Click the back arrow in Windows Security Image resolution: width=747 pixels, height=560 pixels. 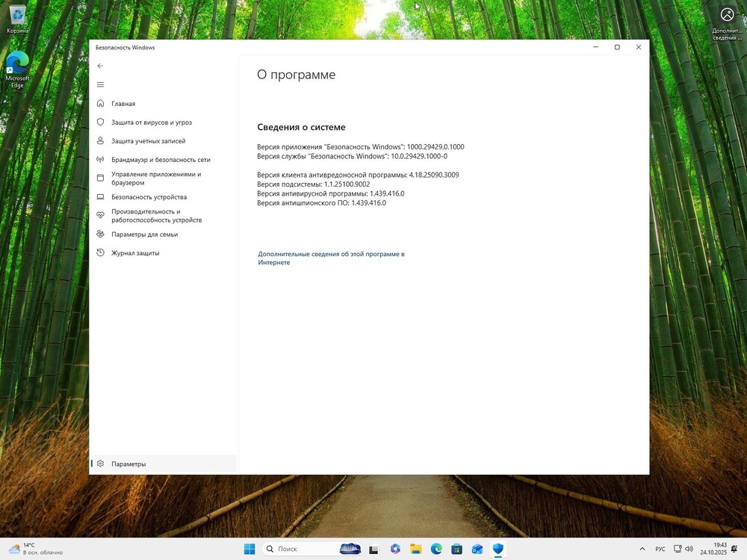(x=100, y=66)
